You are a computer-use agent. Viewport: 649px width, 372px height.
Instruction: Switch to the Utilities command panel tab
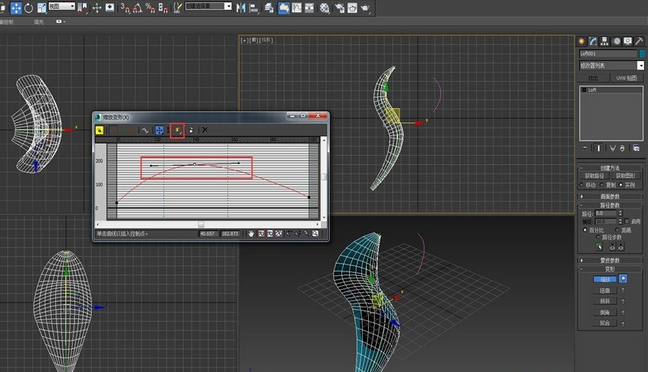pos(639,41)
